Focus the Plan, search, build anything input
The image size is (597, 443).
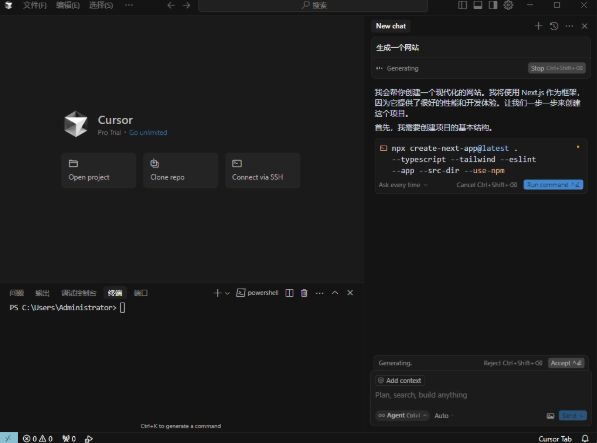(480, 395)
